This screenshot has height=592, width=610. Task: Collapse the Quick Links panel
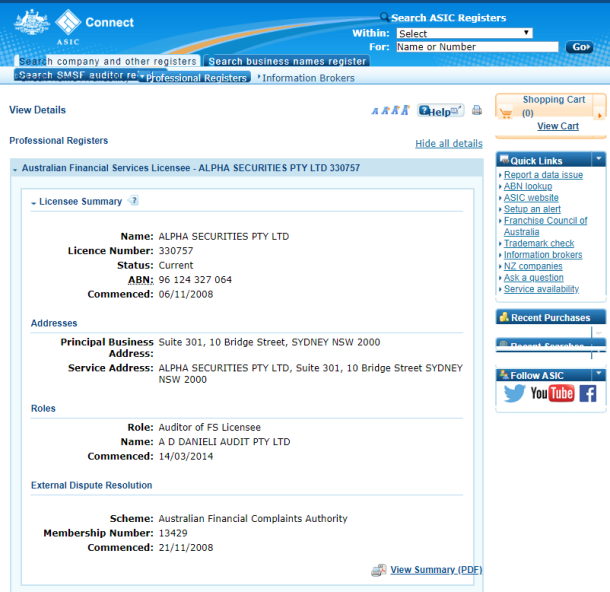click(598, 159)
